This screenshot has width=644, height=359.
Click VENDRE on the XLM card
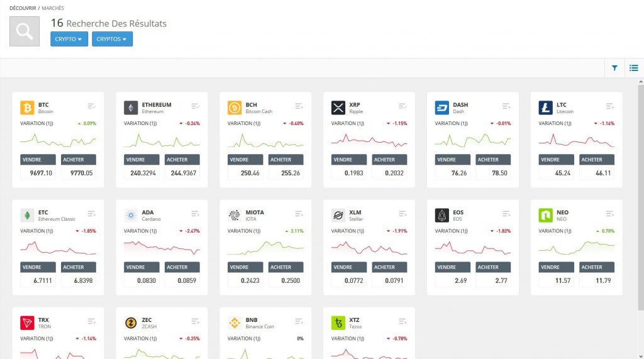(349, 267)
